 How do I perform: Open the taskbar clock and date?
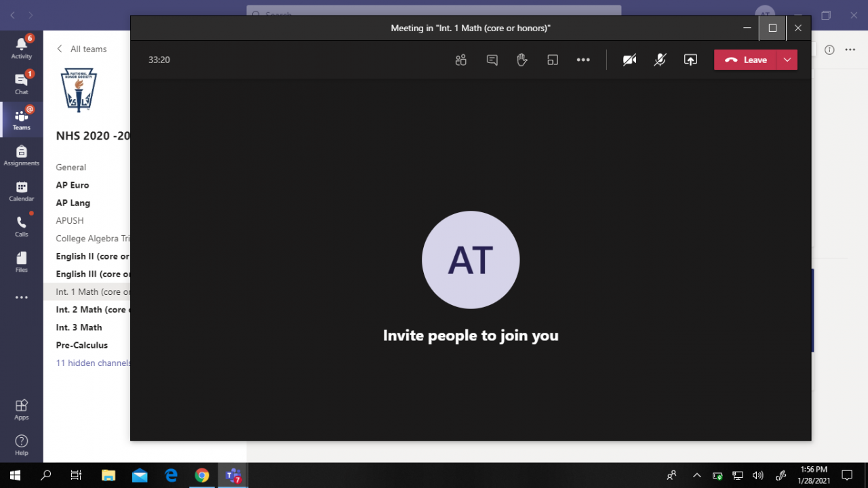[x=814, y=475]
